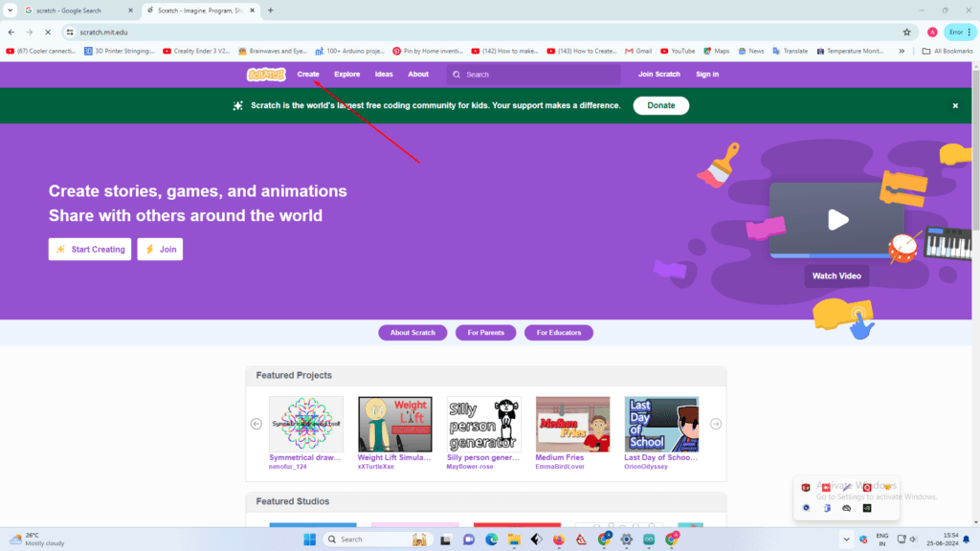This screenshot has width=980, height=551.
Task: Bookmark this page with star icon
Action: [x=907, y=32]
